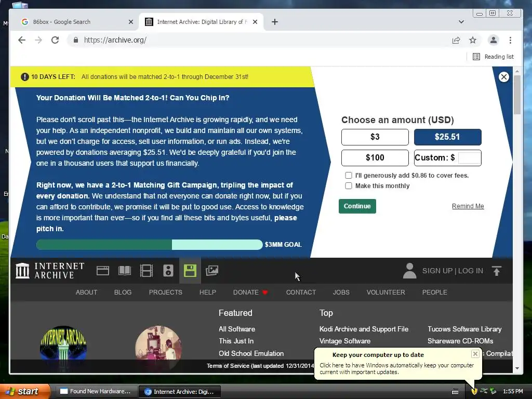Screen dimensions: 532x399
Task: Click the Keep your computer up to date balloon
Action: pyautogui.click(x=397, y=363)
